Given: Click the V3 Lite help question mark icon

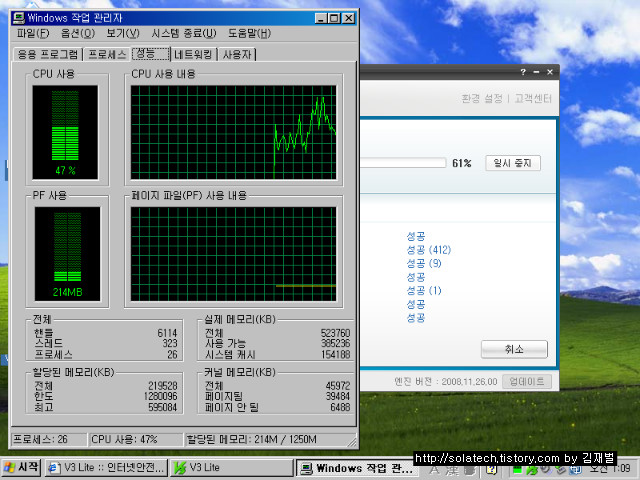Looking at the screenshot, I should pyautogui.click(x=523, y=72).
